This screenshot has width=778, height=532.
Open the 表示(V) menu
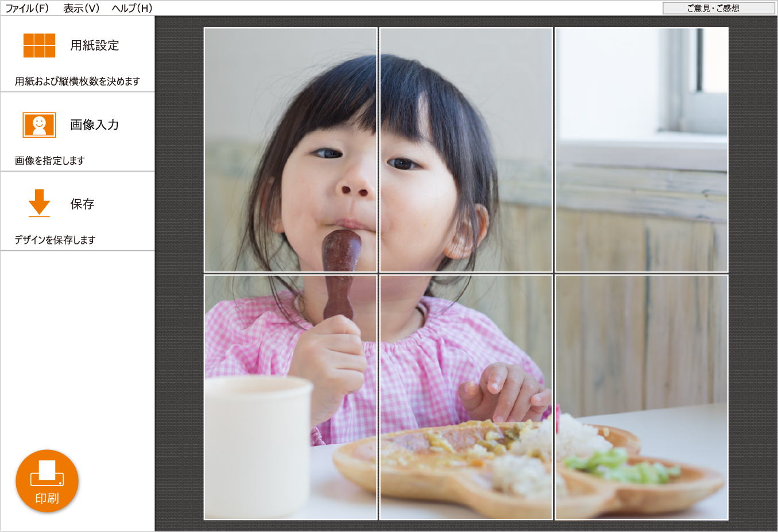pyautogui.click(x=82, y=8)
